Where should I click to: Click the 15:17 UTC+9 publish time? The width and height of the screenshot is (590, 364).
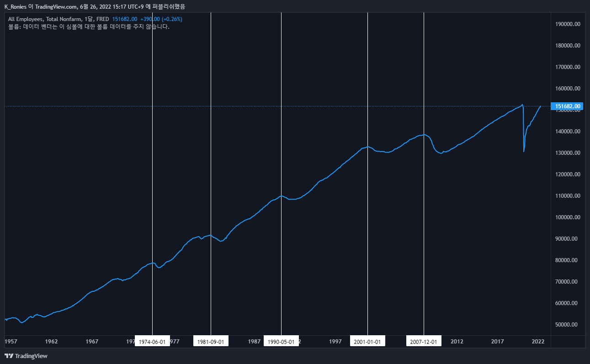click(129, 6)
